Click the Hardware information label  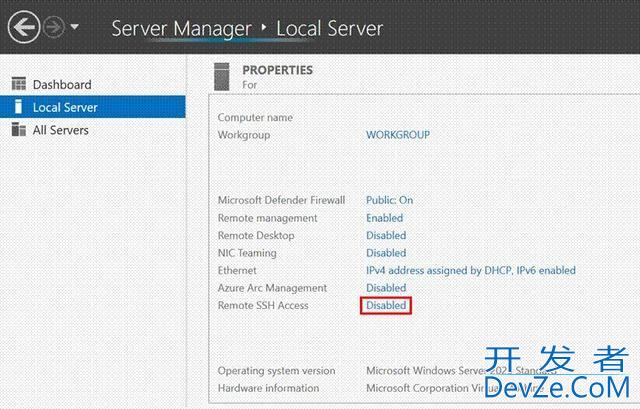pos(268,388)
